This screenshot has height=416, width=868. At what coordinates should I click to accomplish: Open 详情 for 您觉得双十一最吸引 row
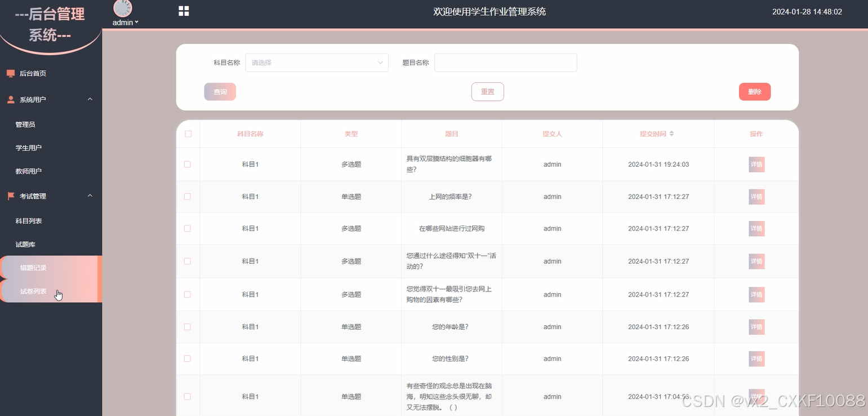(756, 294)
